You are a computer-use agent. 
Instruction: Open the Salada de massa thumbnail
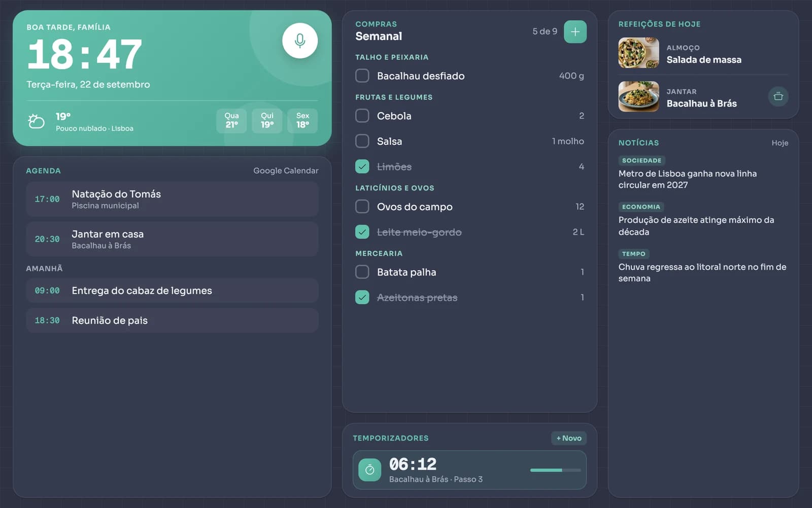pos(638,53)
